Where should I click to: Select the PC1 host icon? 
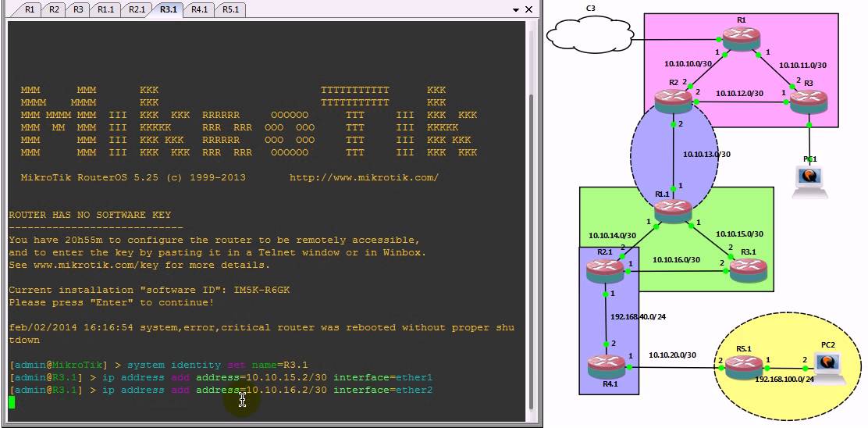click(810, 180)
